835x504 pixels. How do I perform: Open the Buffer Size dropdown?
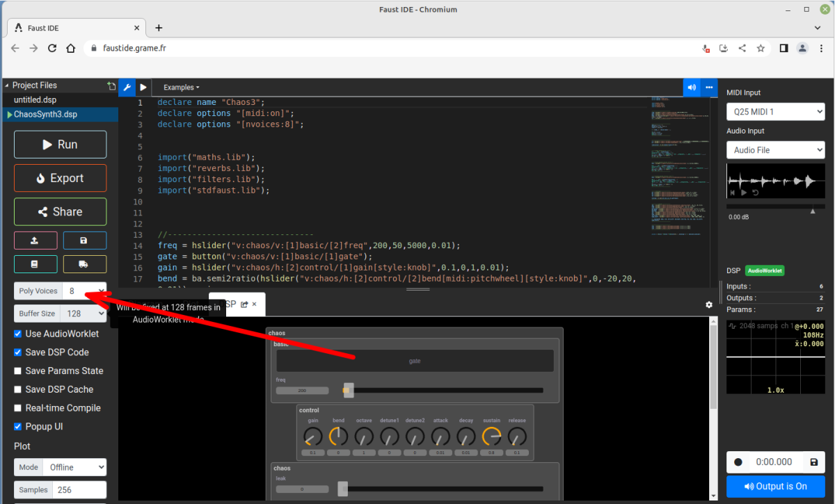[x=83, y=314]
